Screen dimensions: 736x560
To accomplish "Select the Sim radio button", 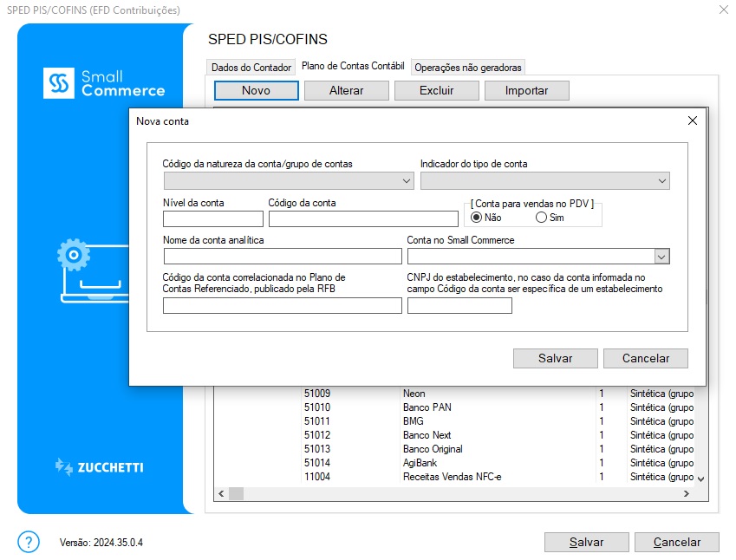I will pos(542,218).
